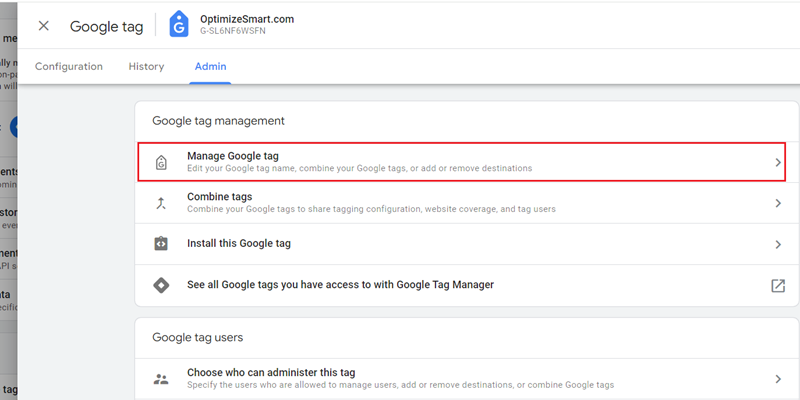Click the share tagging configuration description text

(371, 209)
